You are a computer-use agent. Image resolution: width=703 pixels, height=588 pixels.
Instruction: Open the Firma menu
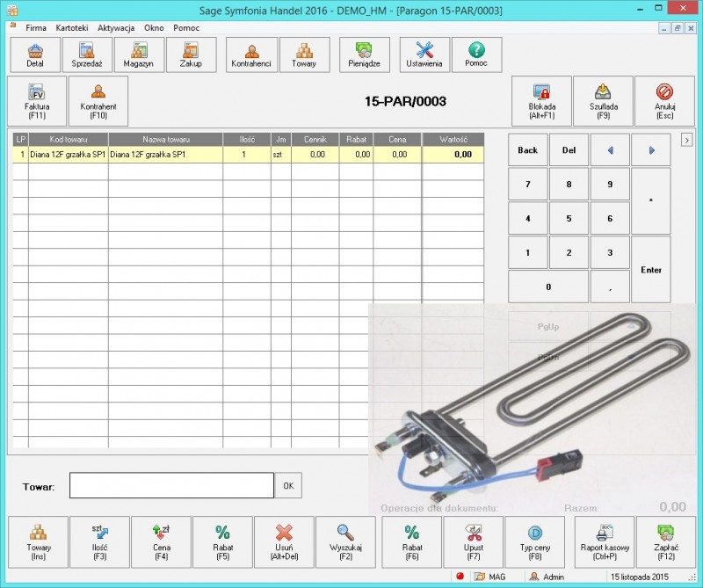[x=36, y=28]
